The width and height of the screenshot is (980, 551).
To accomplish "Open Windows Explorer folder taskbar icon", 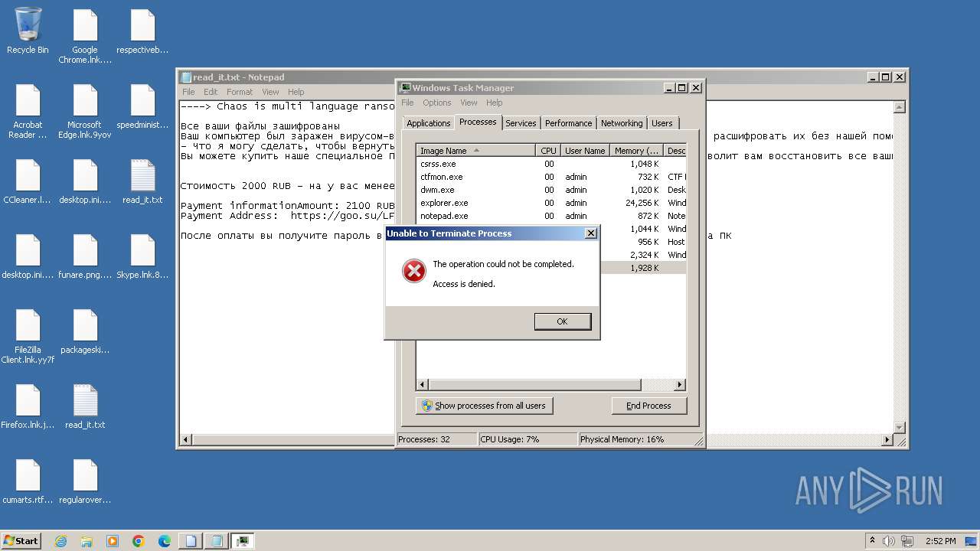I will [87, 541].
